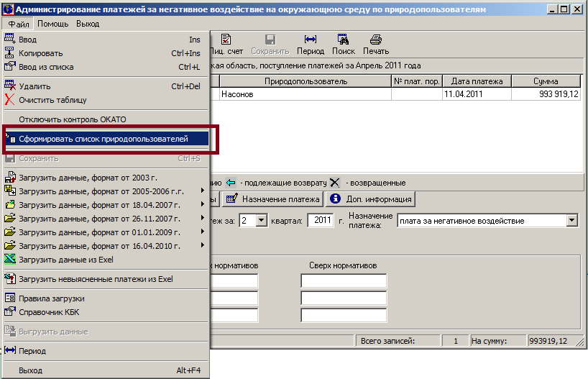Open the quarter number dropdown
Viewport: 588px width, 379px height.
coord(261,220)
